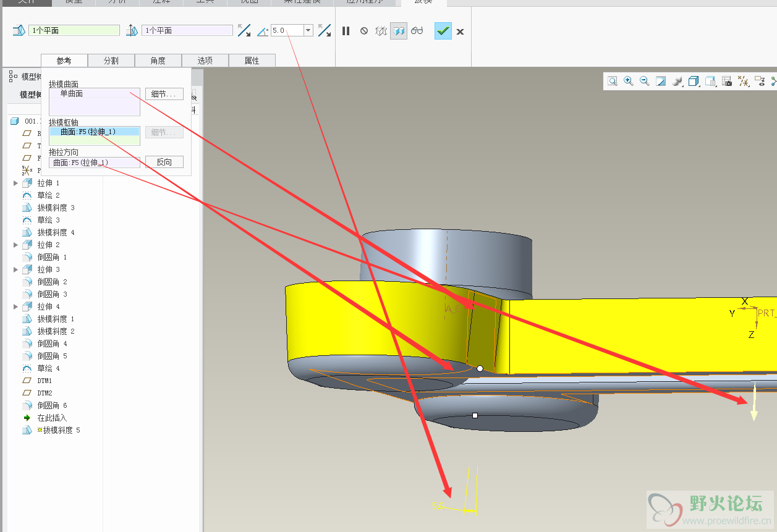Expand the 拉伸 1 feature
This screenshot has width=777, height=532.
(x=16, y=183)
